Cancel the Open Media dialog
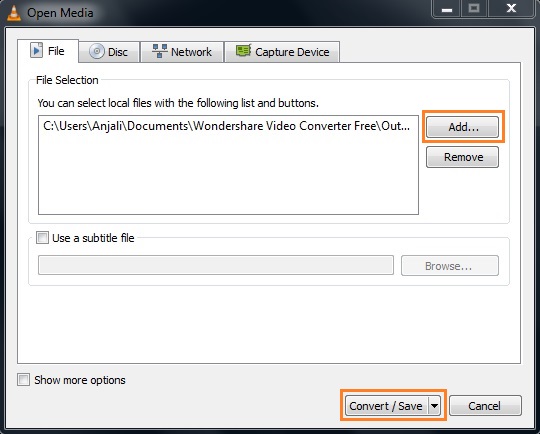This screenshot has height=434, width=540. tap(485, 406)
